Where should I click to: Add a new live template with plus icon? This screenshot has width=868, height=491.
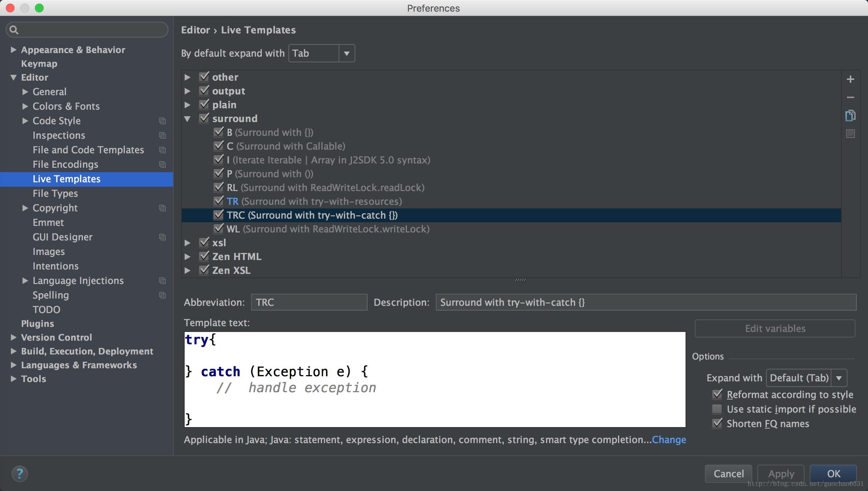click(850, 79)
